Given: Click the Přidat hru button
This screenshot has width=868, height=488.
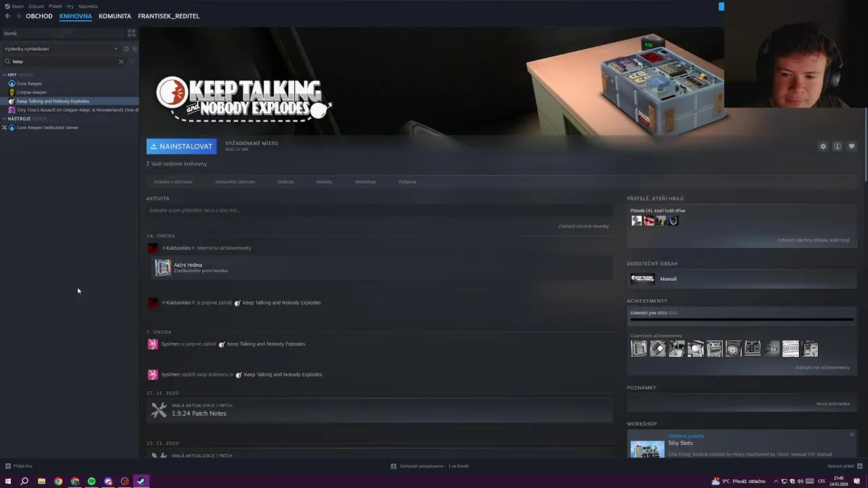Looking at the screenshot, I should tap(19, 466).
